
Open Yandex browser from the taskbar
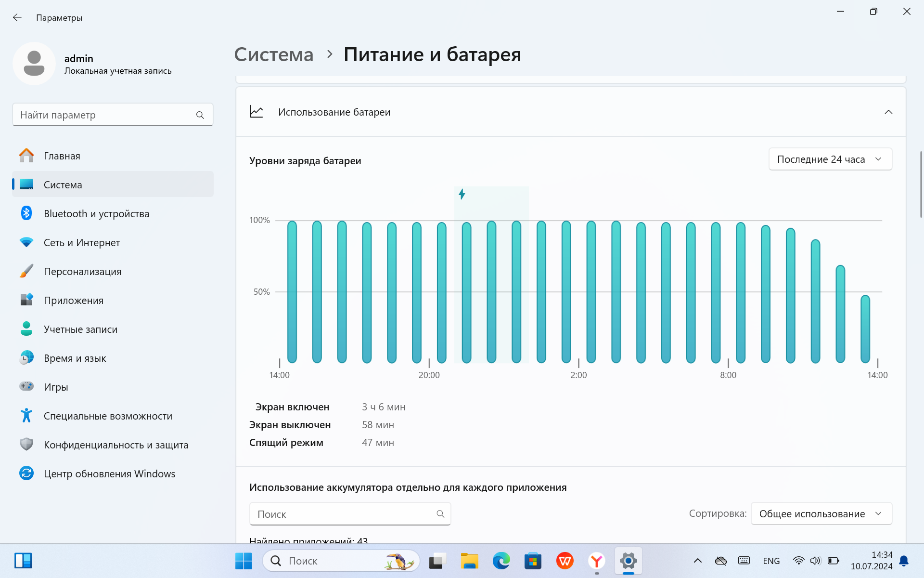pyautogui.click(x=596, y=561)
